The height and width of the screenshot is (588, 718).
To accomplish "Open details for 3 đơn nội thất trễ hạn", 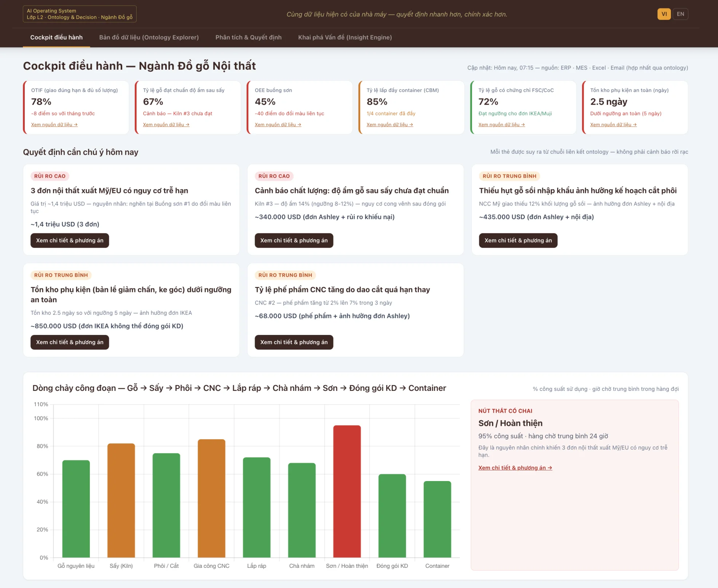I will click(x=70, y=241).
